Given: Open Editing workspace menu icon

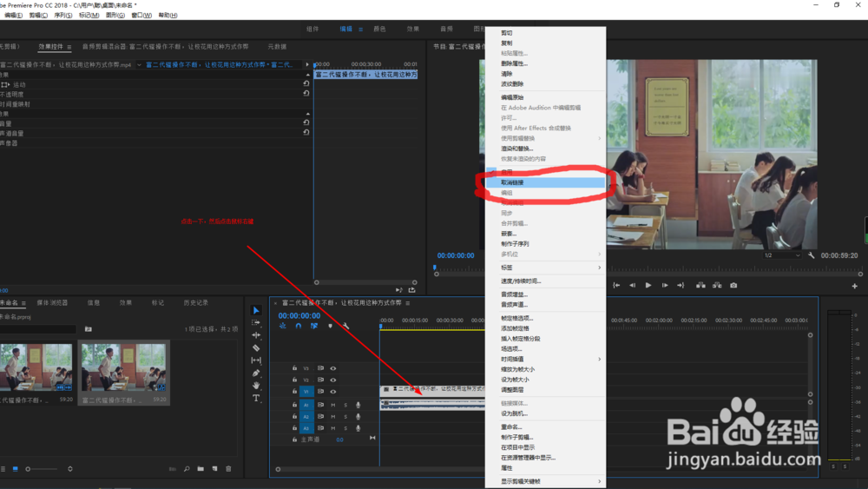Looking at the screenshot, I should [360, 29].
